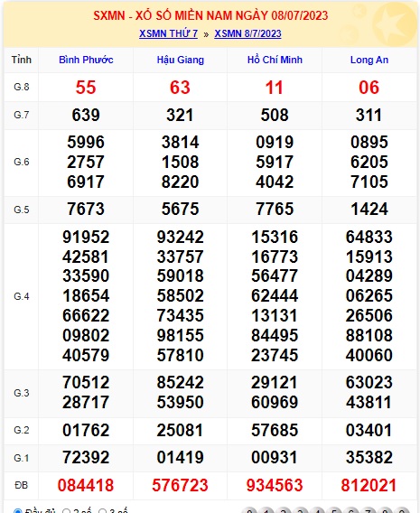Click the Tỉnh column header cell

click(22, 60)
